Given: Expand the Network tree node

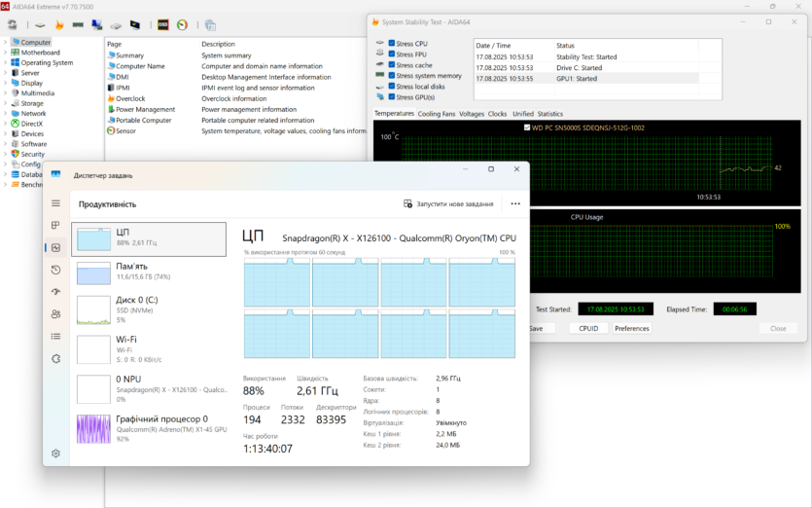Looking at the screenshot, I should point(5,114).
